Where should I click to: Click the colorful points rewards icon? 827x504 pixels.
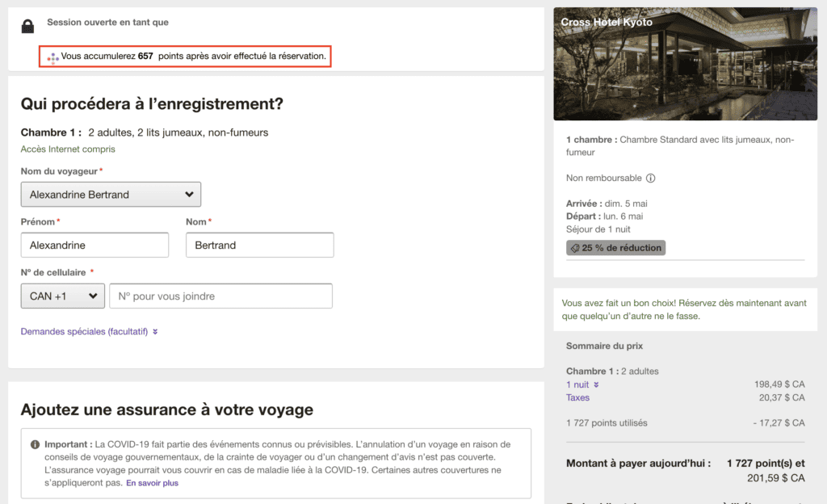[52, 57]
